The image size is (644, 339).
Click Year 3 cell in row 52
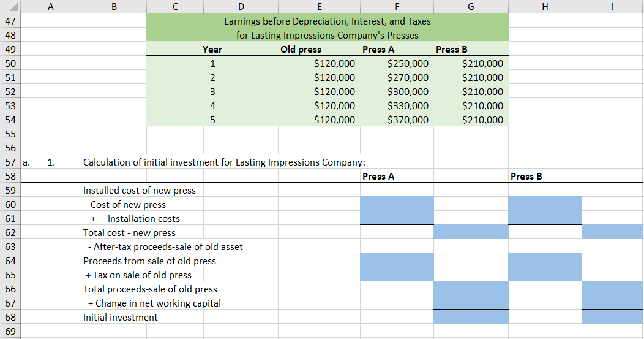point(212,91)
